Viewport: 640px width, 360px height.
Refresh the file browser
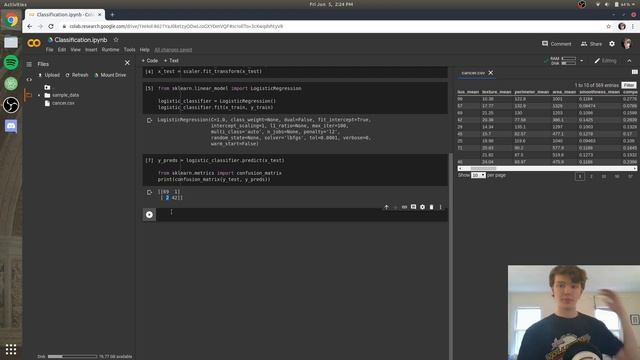[77, 75]
